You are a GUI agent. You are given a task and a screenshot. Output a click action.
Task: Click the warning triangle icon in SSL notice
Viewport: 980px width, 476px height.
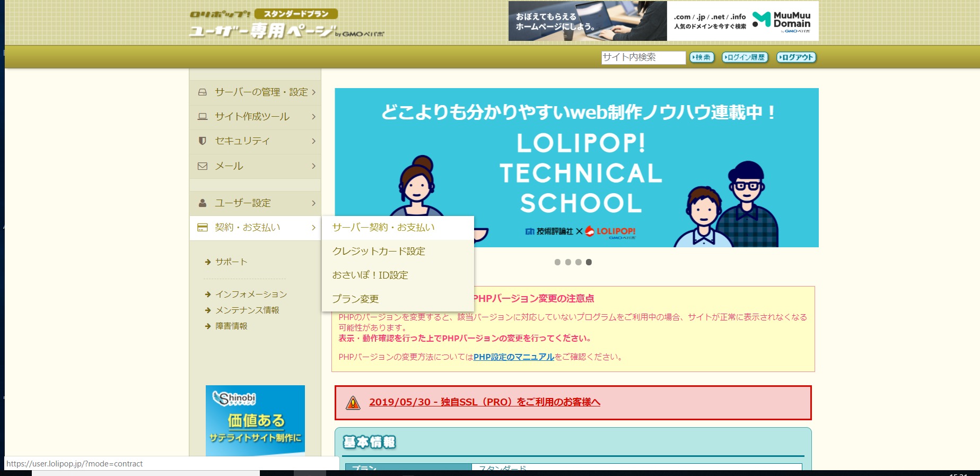[x=353, y=403]
